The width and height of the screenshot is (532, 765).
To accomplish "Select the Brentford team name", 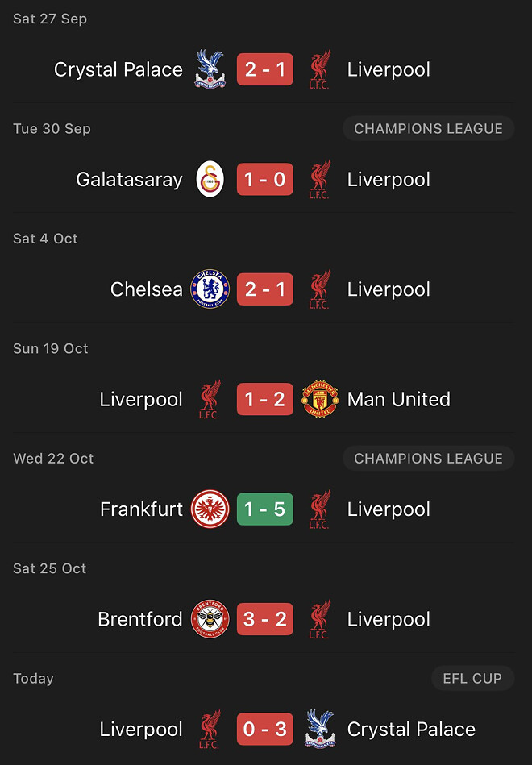I will 140,619.
